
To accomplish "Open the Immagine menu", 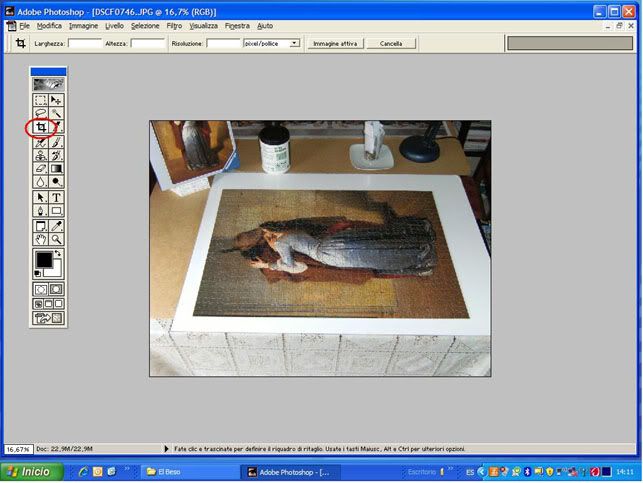I will click(83, 26).
